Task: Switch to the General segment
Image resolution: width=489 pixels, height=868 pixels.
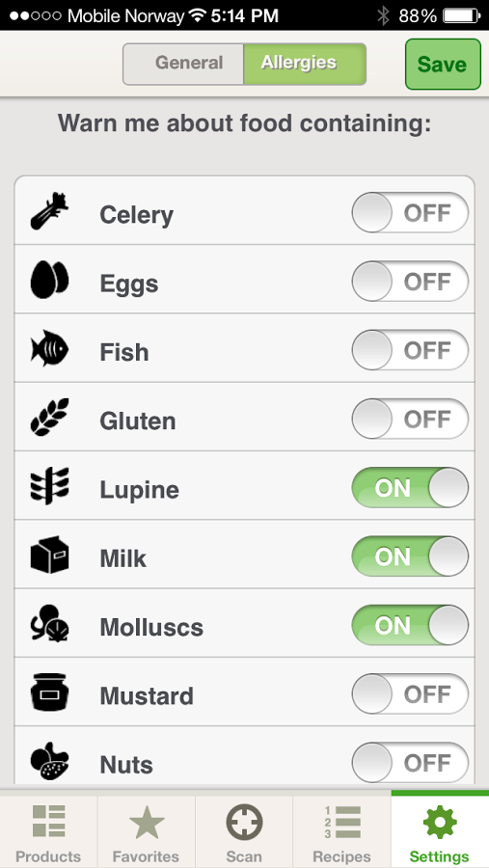Action: click(183, 64)
